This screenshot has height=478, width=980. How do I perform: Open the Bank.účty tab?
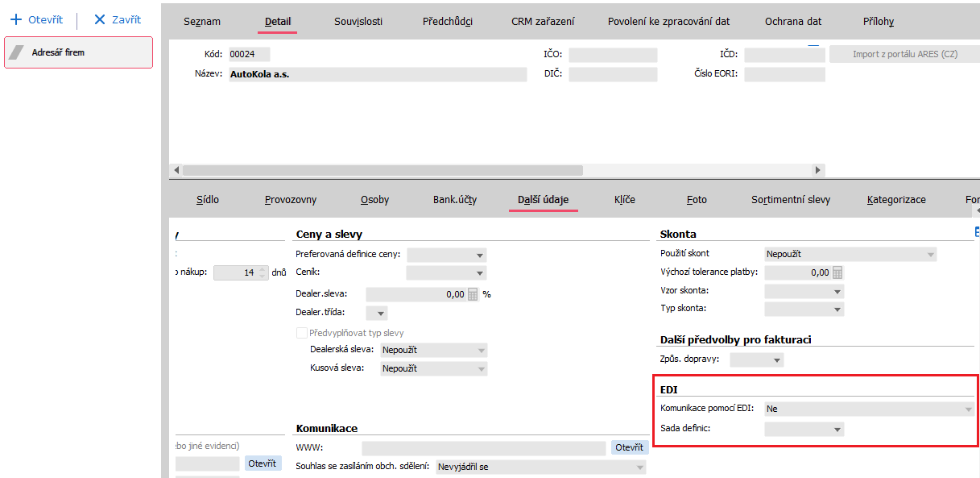[456, 199]
